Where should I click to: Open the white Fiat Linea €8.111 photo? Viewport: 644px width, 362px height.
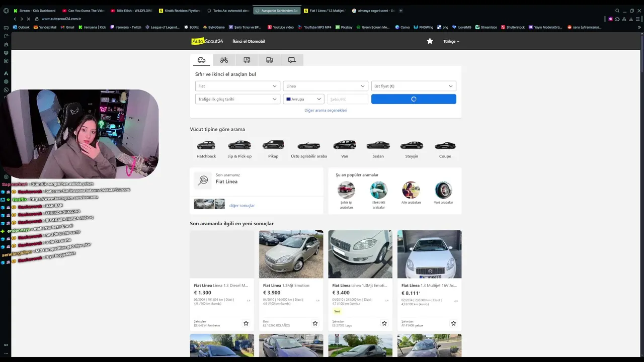point(429,254)
